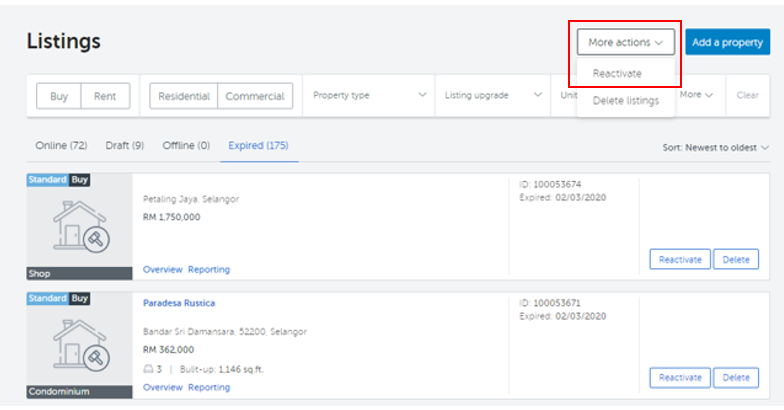This screenshot has height=410, width=784.
Task: Click the Add a property button
Action: (728, 42)
